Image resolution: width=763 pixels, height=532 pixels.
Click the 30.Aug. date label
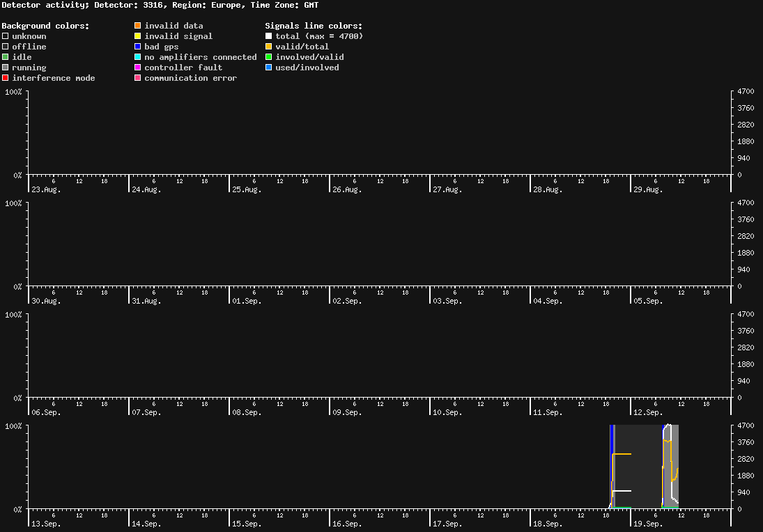(46, 301)
